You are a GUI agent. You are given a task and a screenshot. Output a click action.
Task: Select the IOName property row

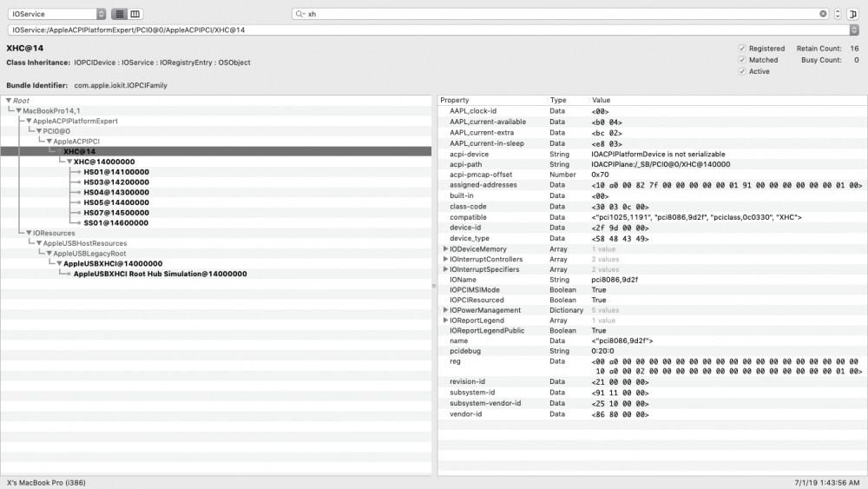coord(652,280)
